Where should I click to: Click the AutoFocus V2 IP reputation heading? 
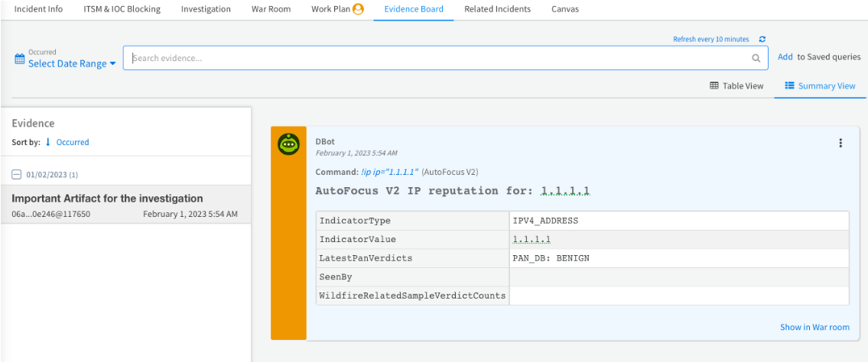point(453,191)
